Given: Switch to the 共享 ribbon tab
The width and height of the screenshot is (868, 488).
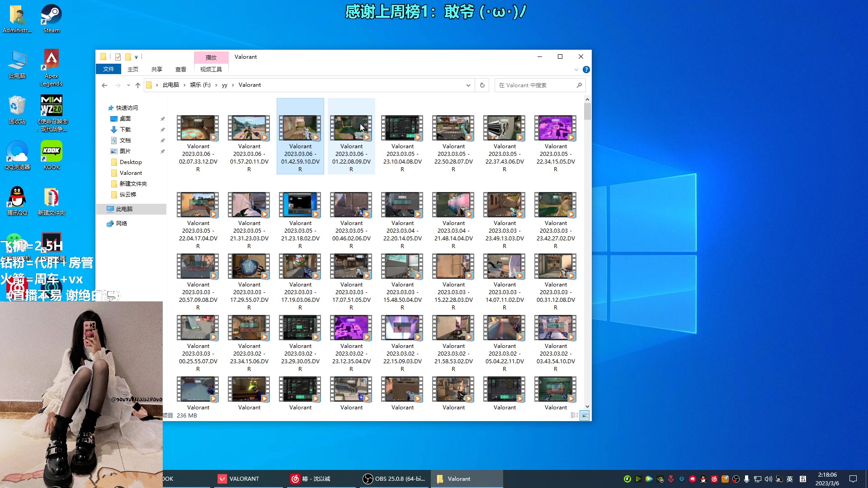Looking at the screenshot, I should [157, 69].
